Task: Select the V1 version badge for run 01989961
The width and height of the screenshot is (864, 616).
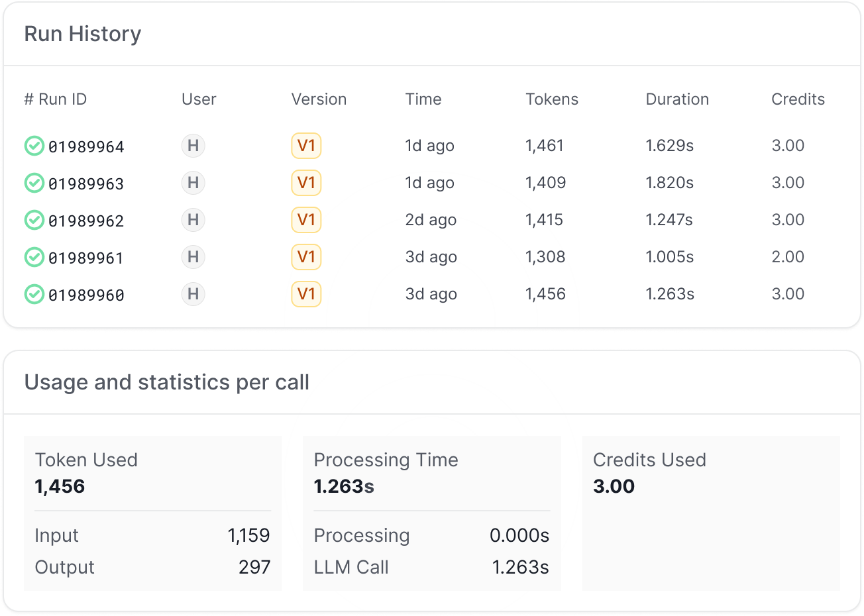Action: [x=306, y=257]
